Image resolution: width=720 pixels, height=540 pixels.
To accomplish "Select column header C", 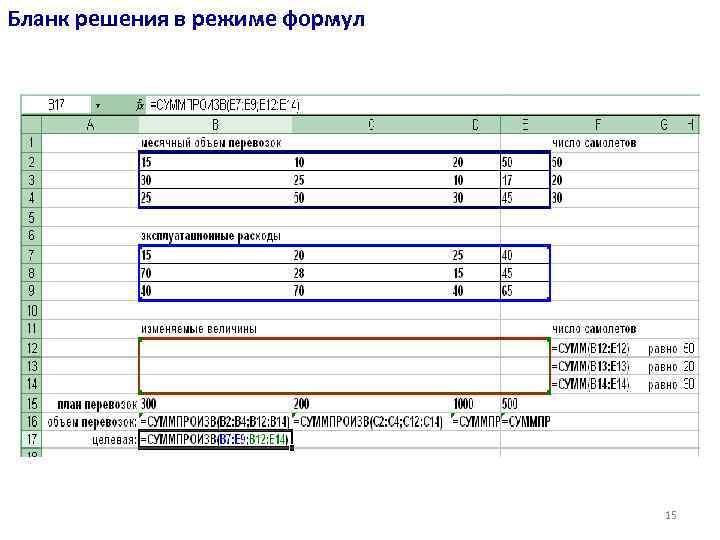I will click(371, 124).
